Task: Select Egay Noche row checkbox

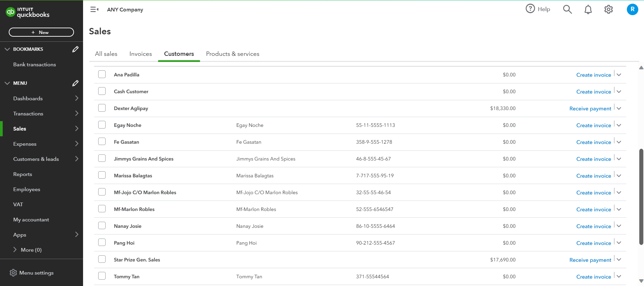Action: coord(102,125)
